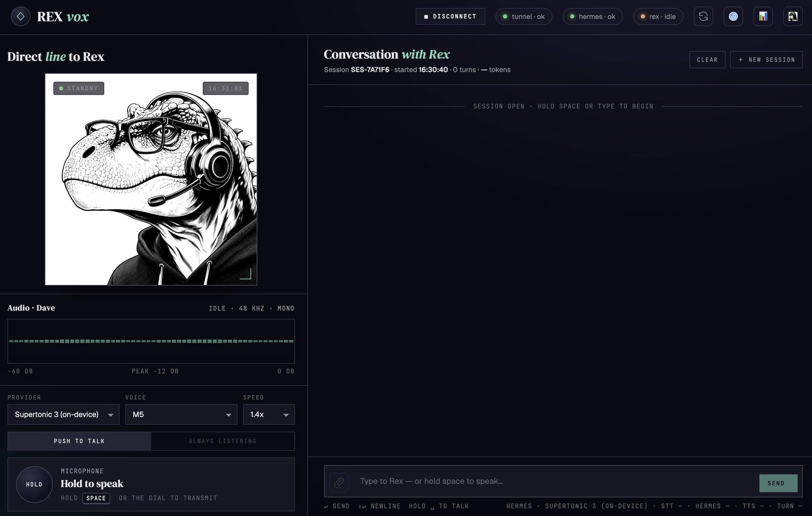
Task: Click the 0 DB scale label
Action: (x=286, y=371)
